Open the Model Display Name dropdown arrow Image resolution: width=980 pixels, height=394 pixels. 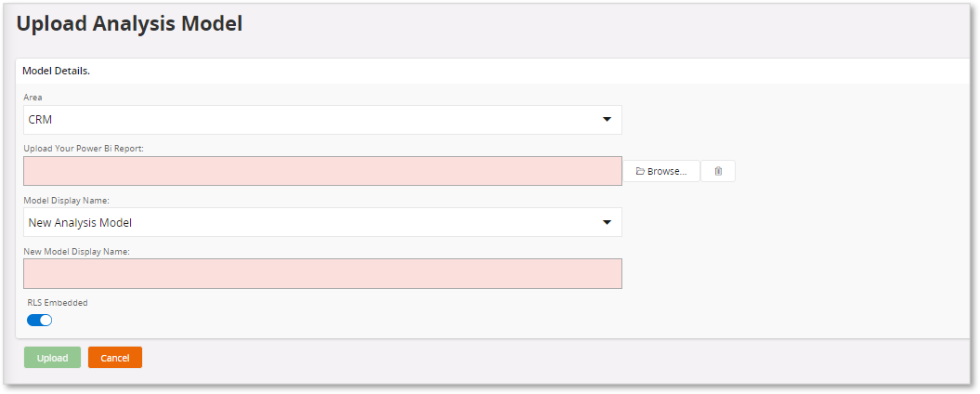pos(607,222)
